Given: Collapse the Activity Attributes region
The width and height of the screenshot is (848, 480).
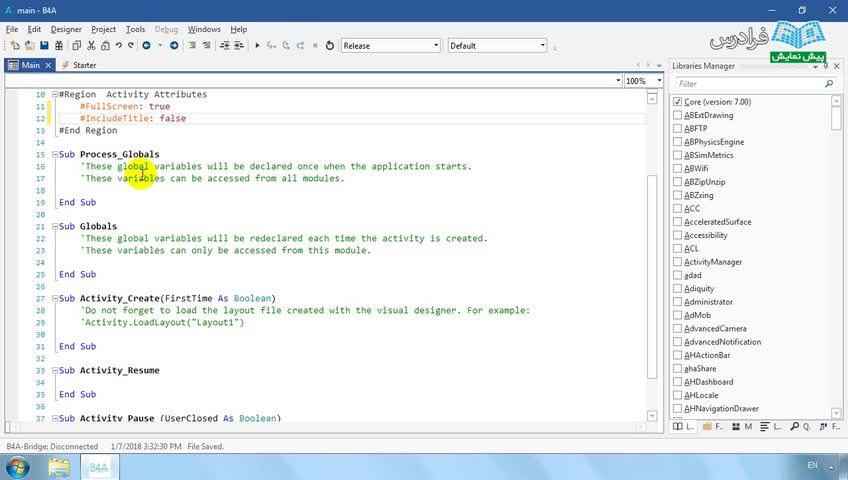Looking at the screenshot, I should 55,94.
